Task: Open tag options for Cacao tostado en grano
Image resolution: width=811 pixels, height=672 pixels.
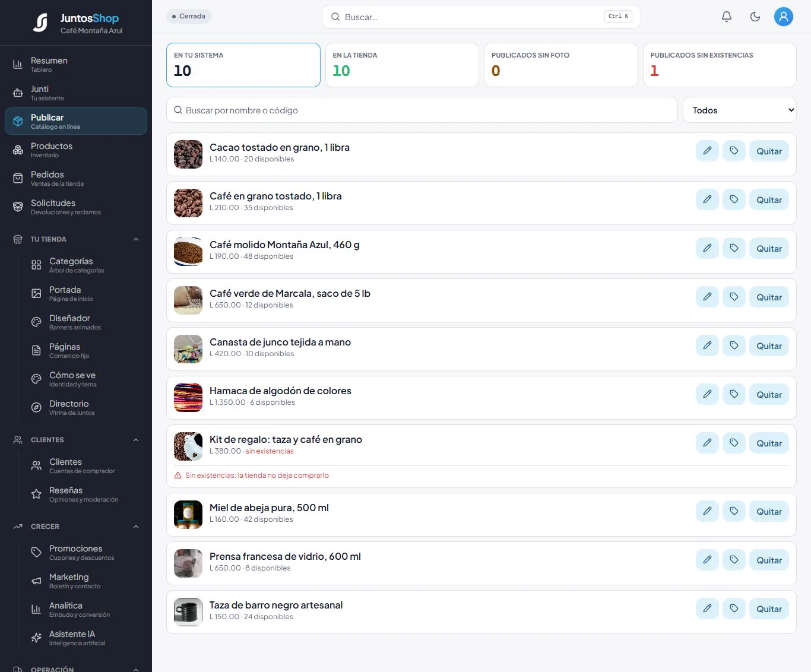Action: (734, 151)
